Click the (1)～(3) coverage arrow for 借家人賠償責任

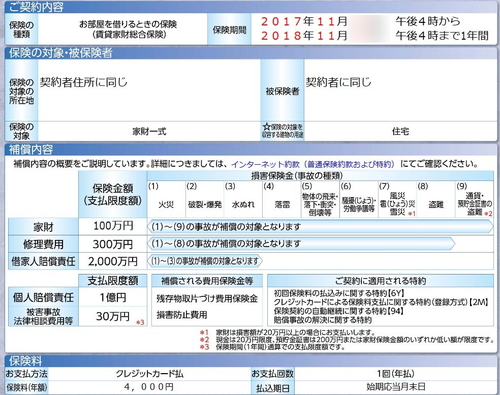(x=205, y=261)
